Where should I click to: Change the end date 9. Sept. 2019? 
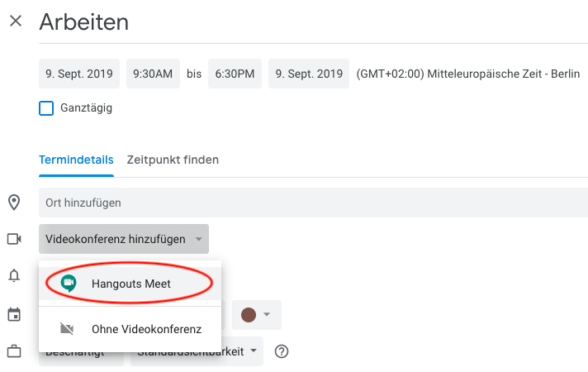[x=309, y=74]
